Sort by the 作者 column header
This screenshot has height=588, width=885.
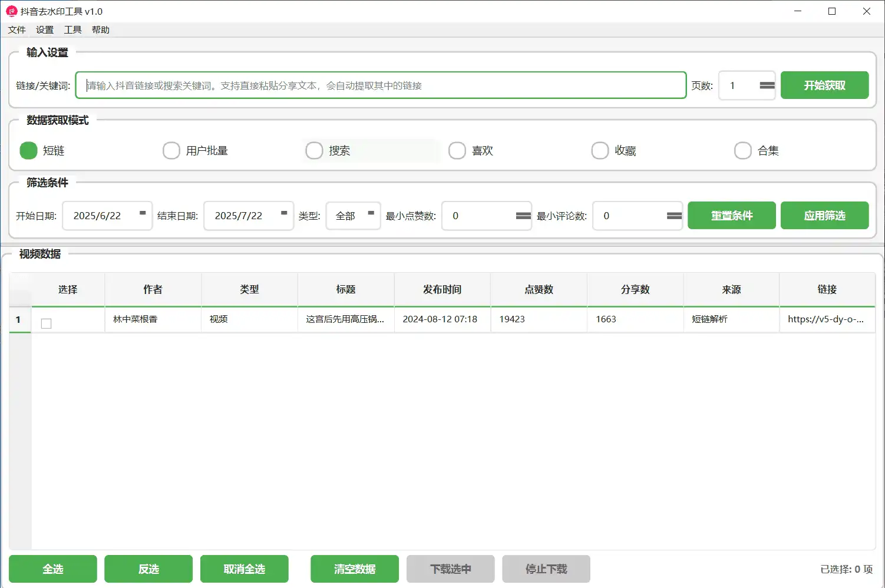click(x=153, y=289)
